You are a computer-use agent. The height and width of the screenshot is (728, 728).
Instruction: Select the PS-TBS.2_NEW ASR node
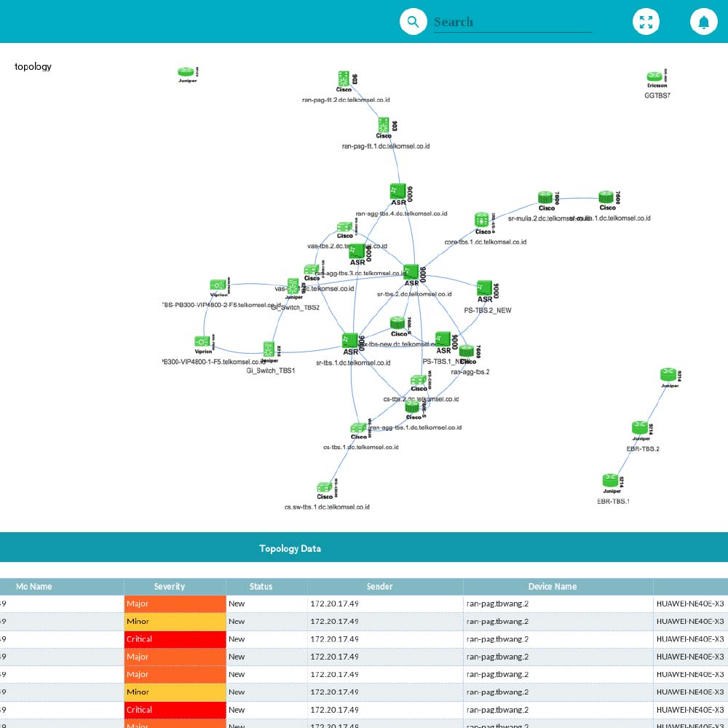coord(485,289)
